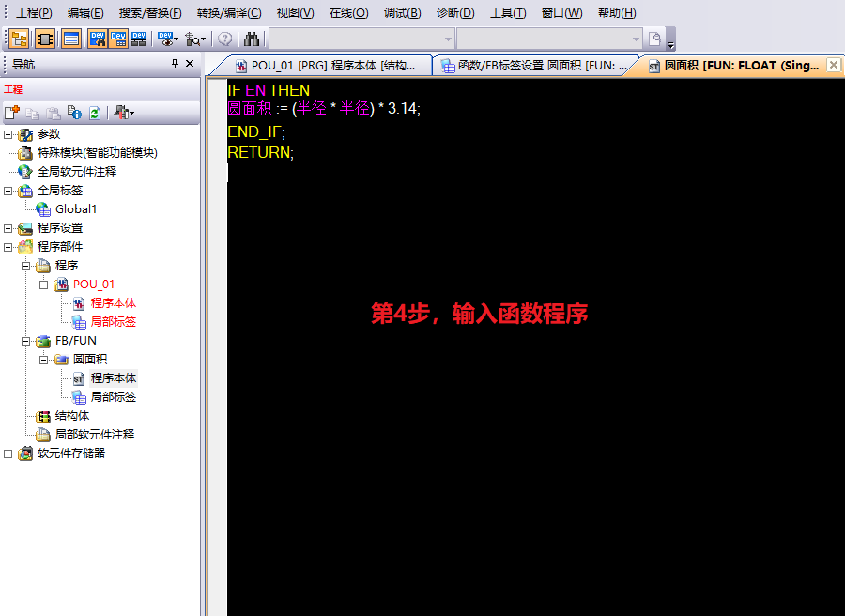Click the second Dev grid icon

118,38
